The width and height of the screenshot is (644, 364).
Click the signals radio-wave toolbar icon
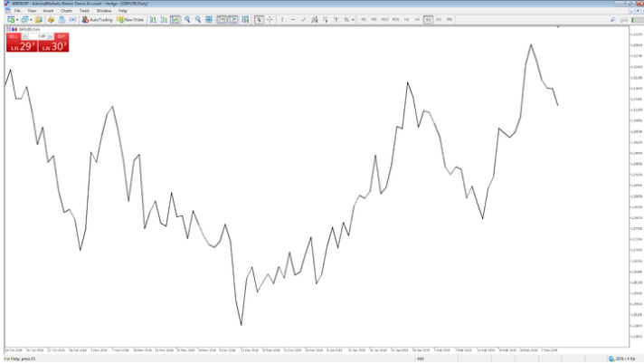coord(72,20)
